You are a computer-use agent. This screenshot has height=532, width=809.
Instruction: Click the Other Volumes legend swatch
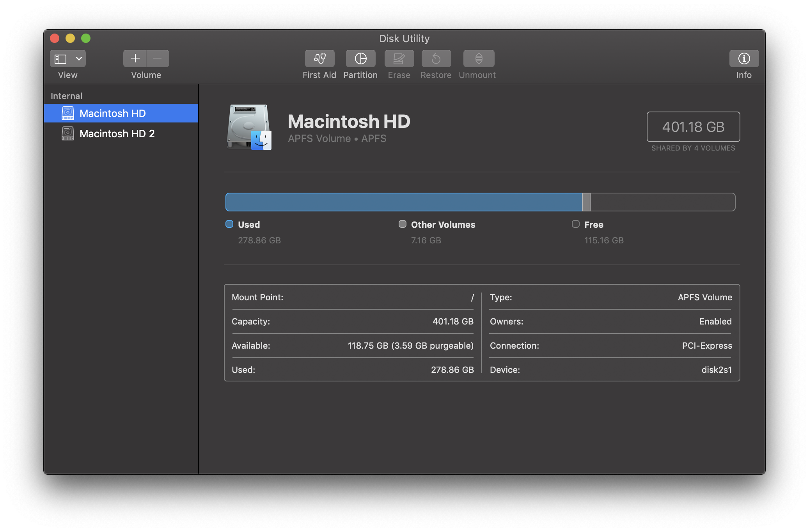[402, 224]
